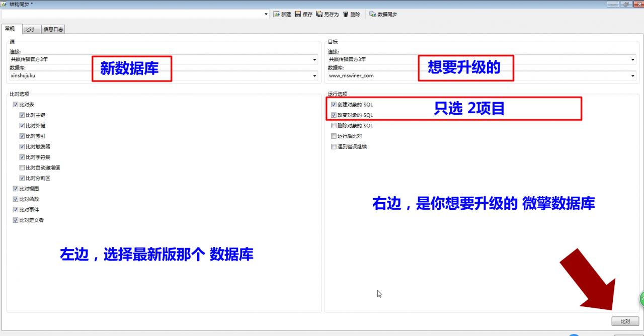Enable the 比对自动递增值 checkbox
The width and height of the screenshot is (644, 336).
22,167
